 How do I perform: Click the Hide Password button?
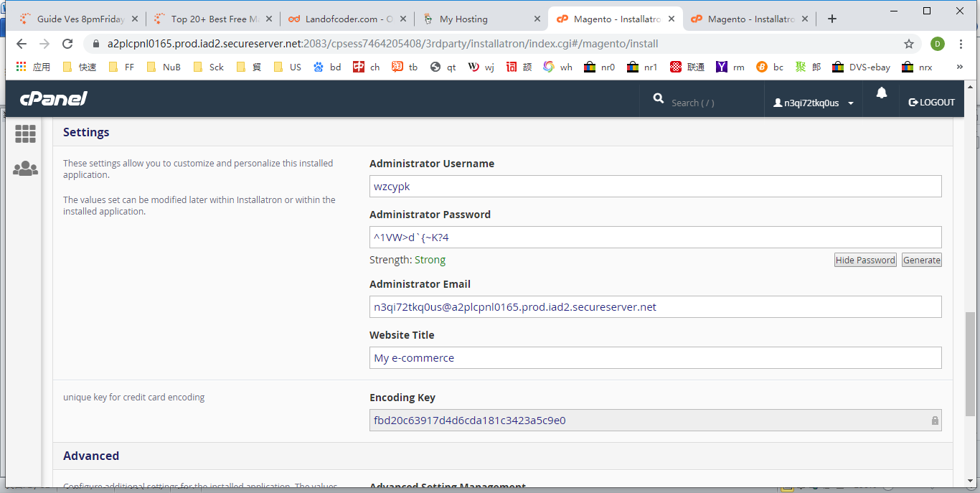pyautogui.click(x=865, y=260)
